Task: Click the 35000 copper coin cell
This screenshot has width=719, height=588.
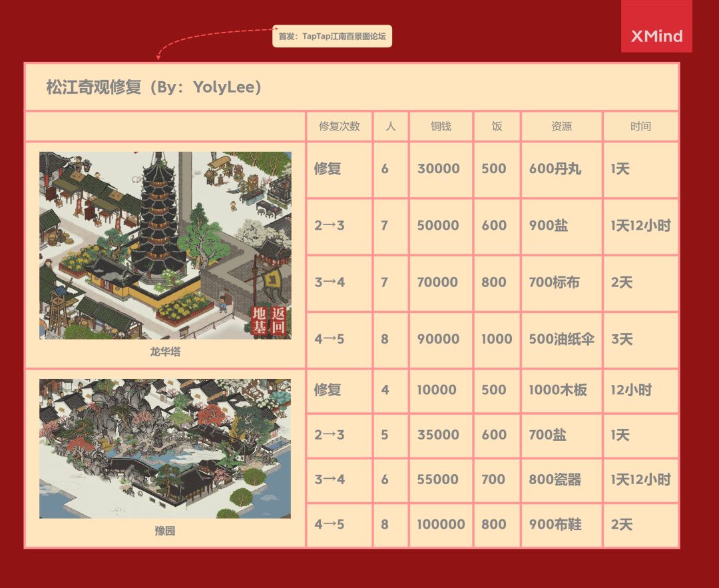Action: coord(441,436)
